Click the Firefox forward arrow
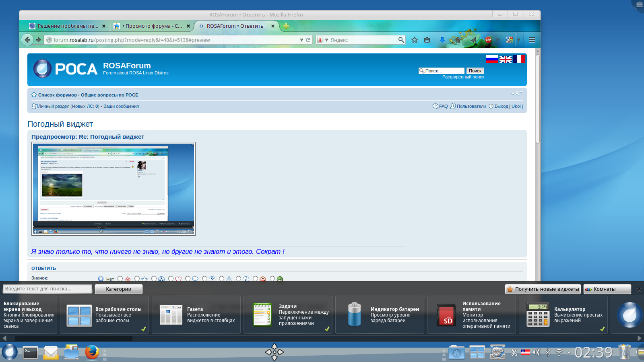 click(38, 40)
